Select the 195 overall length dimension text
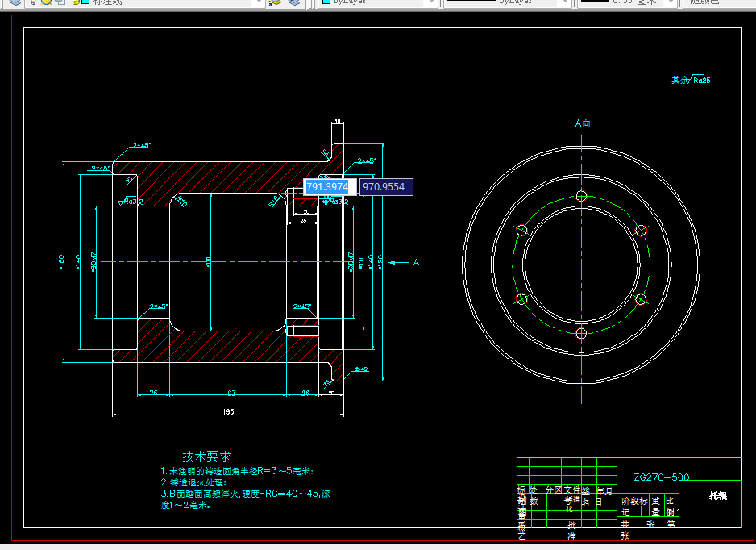Viewport: 756px width, 550px height. (x=228, y=411)
